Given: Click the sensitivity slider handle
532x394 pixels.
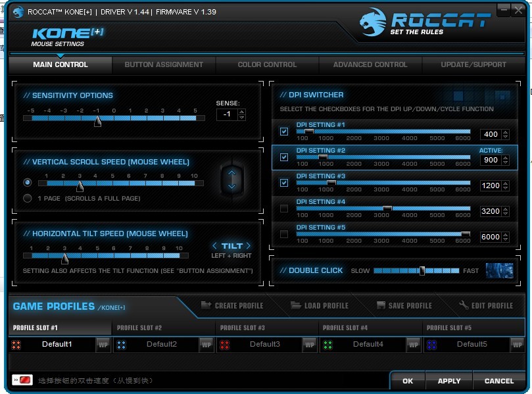Looking at the screenshot, I should (x=98, y=121).
